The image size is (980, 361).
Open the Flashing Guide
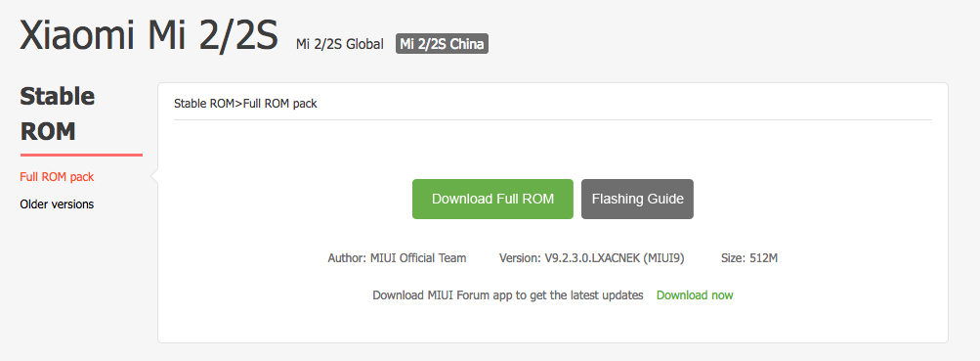pyautogui.click(x=637, y=199)
